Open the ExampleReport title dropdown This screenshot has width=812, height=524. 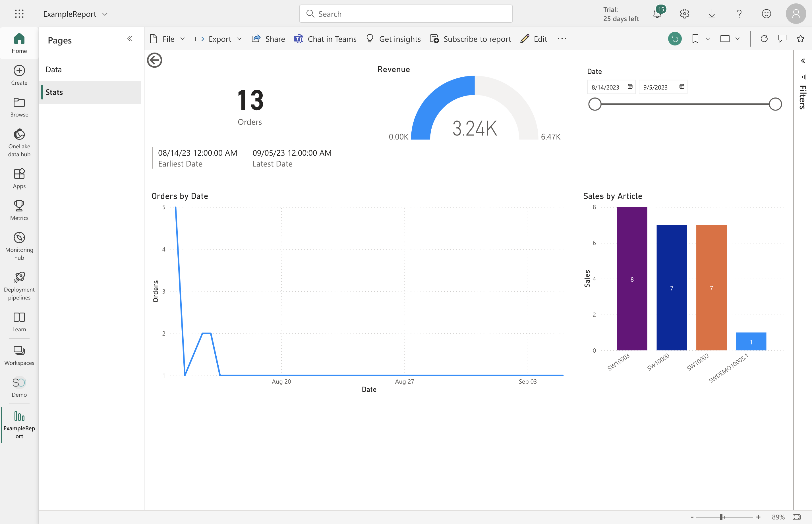(105, 14)
